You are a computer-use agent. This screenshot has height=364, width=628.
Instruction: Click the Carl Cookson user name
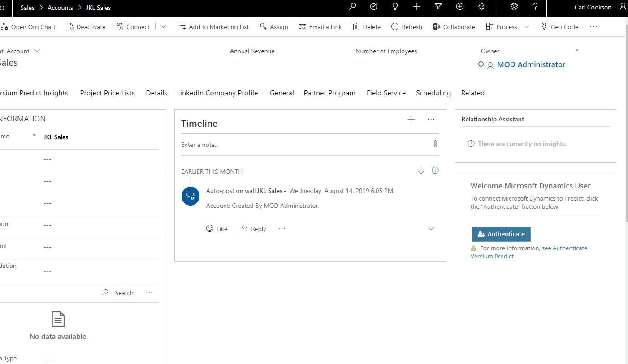(593, 7)
